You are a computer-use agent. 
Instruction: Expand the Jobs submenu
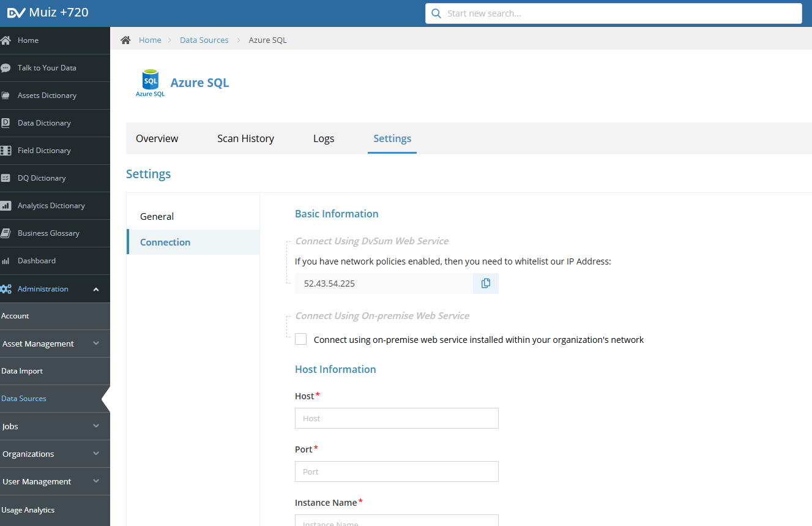coord(96,426)
